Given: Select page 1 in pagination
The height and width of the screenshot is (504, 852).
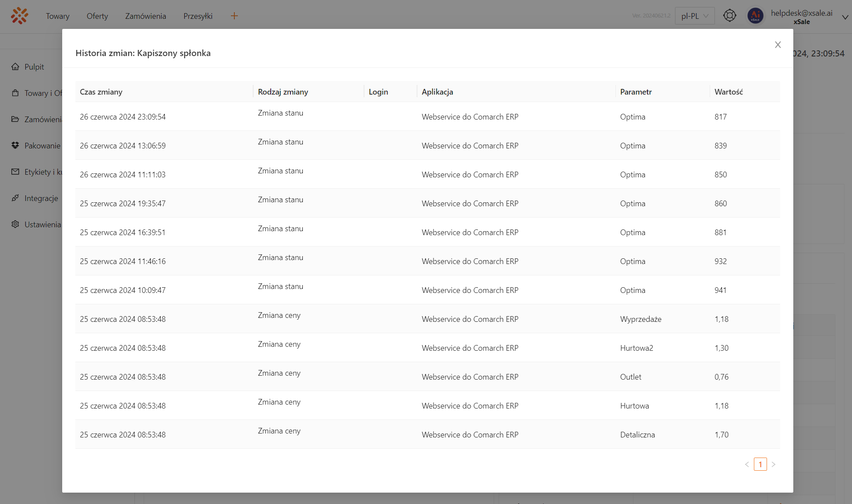Looking at the screenshot, I should (x=760, y=464).
